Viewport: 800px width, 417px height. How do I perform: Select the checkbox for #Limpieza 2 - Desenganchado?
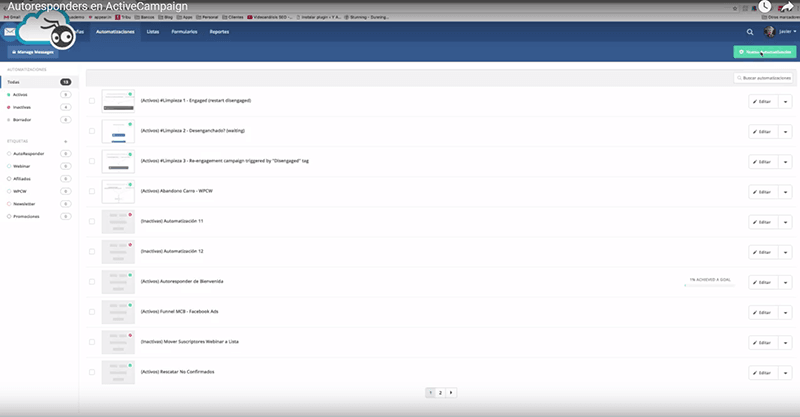[92, 131]
